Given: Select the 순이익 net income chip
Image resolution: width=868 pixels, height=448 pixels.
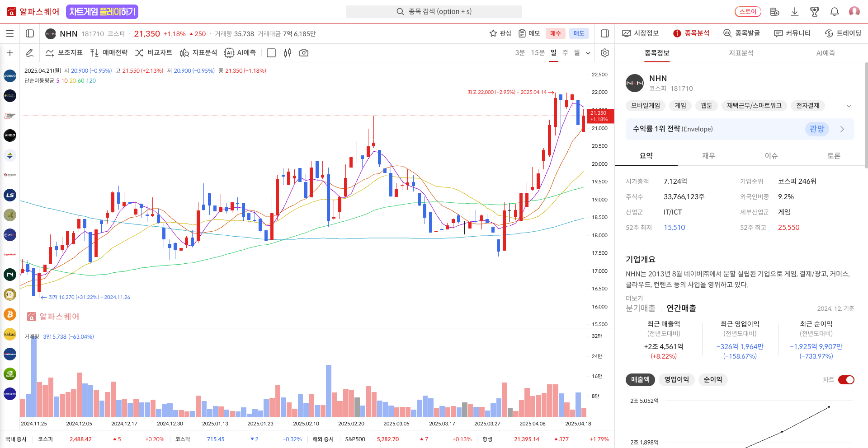Looking at the screenshot, I should [x=713, y=380].
